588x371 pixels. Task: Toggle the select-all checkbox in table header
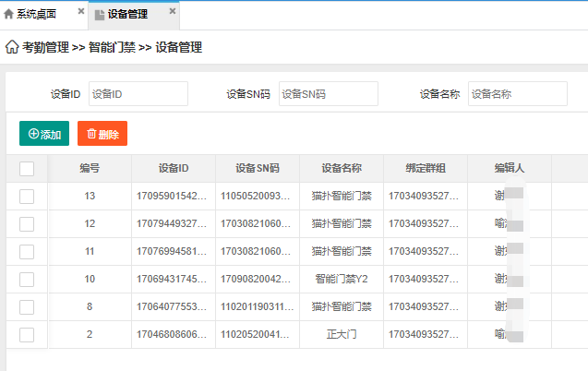click(x=27, y=168)
